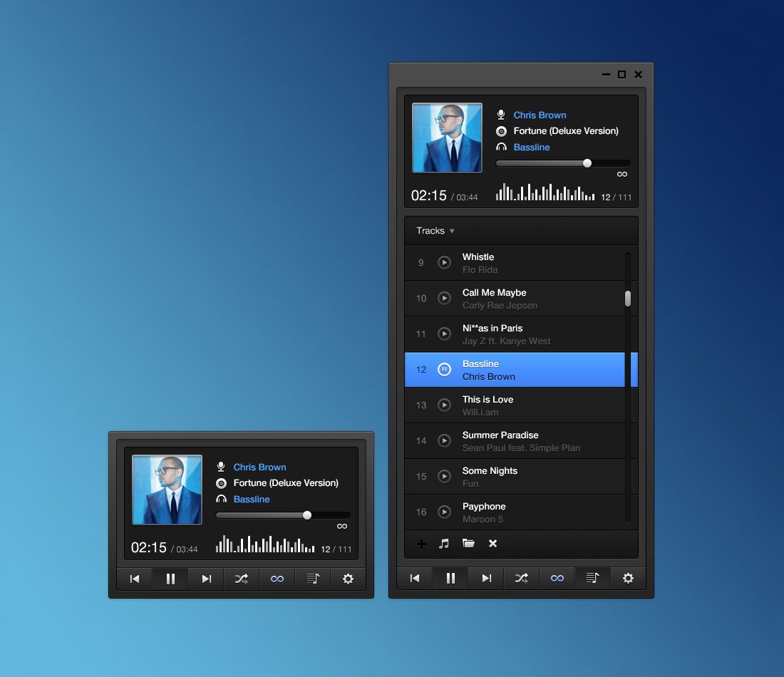Image resolution: width=784 pixels, height=677 pixels.
Task: Click Bassline song link in mini player
Action: coord(252,499)
